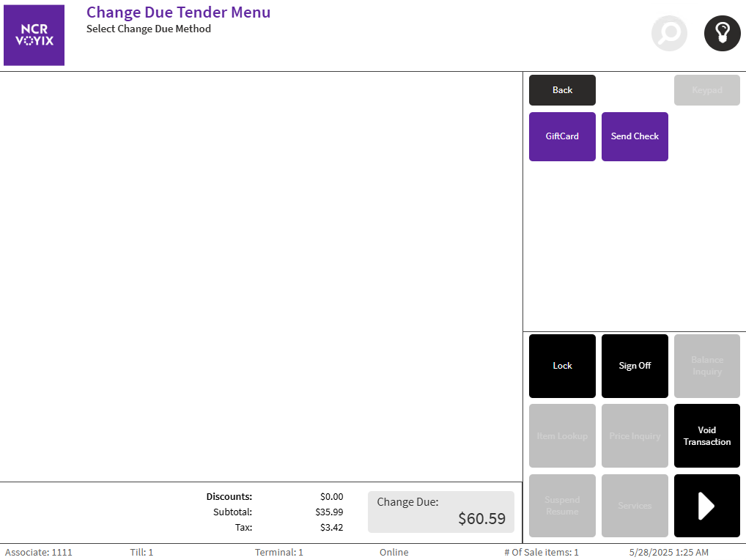This screenshot has height=560, width=746.
Task: Click the Suspend Resume button
Action: (x=562, y=505)
